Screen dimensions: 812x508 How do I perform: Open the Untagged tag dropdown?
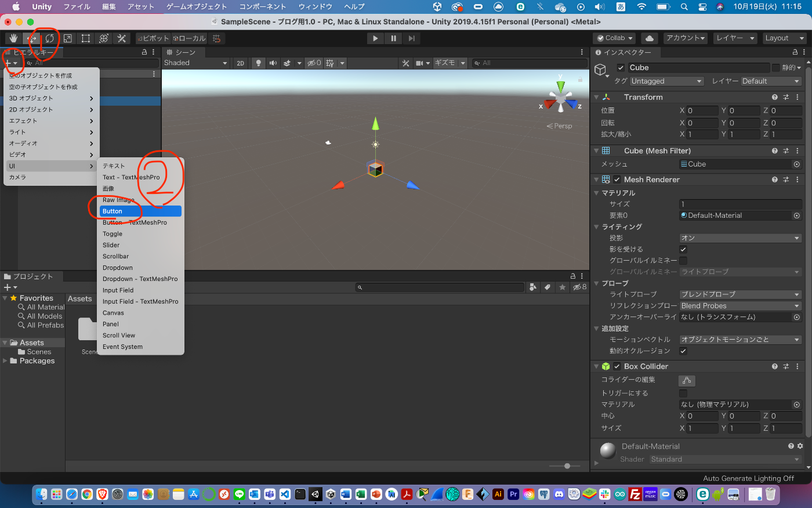point(666,81)
